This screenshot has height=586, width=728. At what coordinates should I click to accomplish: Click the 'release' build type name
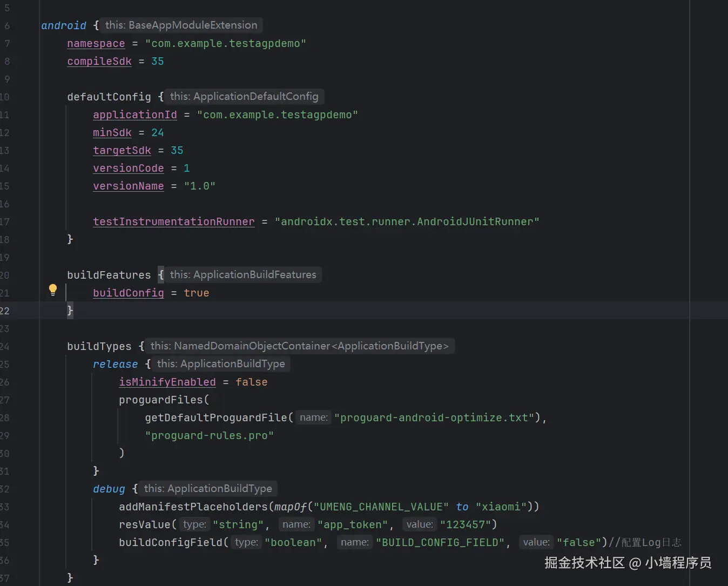coord(116,364)
